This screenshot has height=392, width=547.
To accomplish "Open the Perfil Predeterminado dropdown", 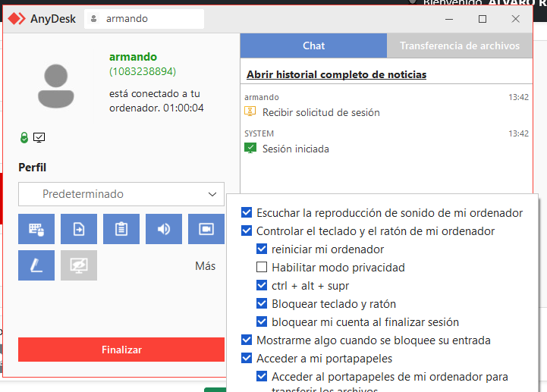I will 121,194.
